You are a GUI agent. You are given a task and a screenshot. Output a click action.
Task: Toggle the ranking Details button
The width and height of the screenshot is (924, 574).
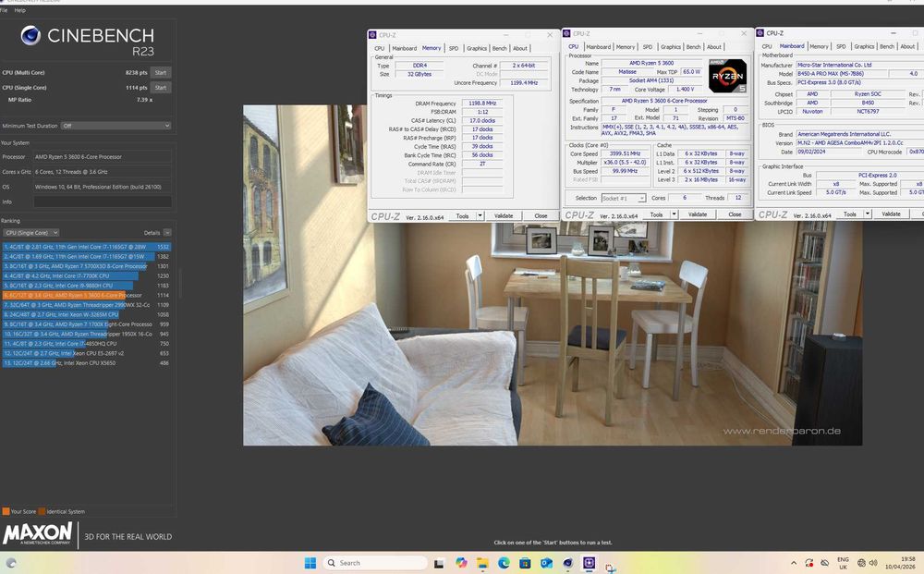167,233
